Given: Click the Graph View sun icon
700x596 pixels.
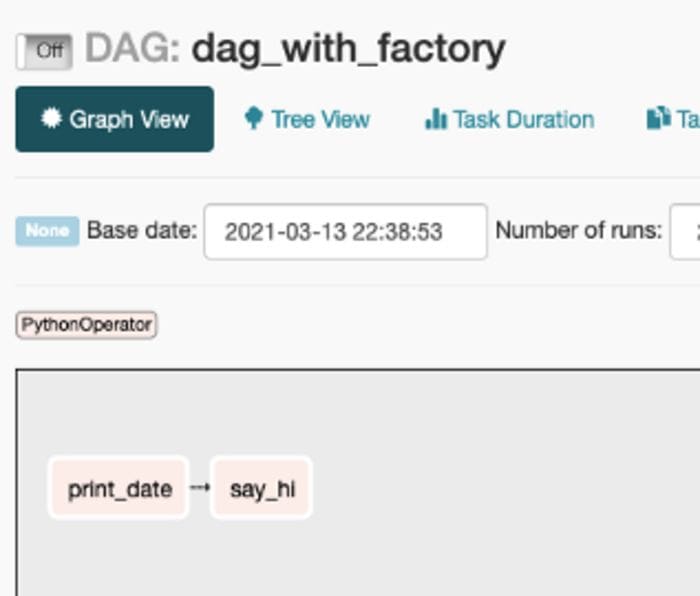Looking at the screenshot, I should pos(51,118).
